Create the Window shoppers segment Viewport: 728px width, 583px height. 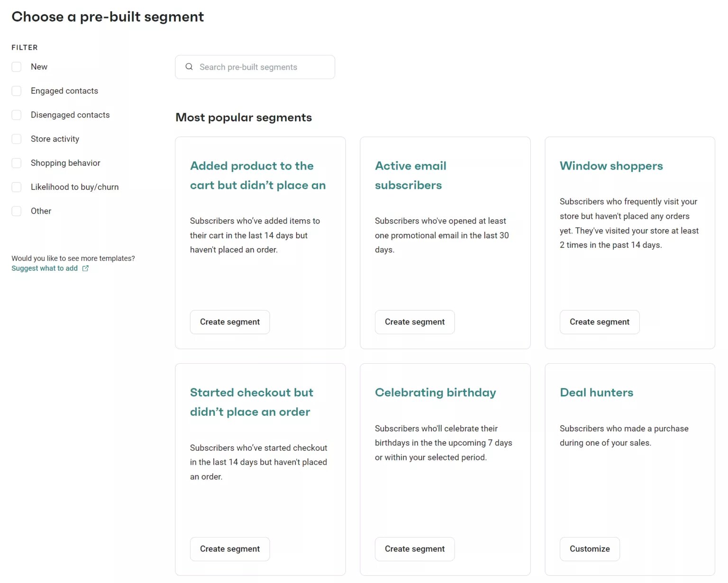click(599, 322)
